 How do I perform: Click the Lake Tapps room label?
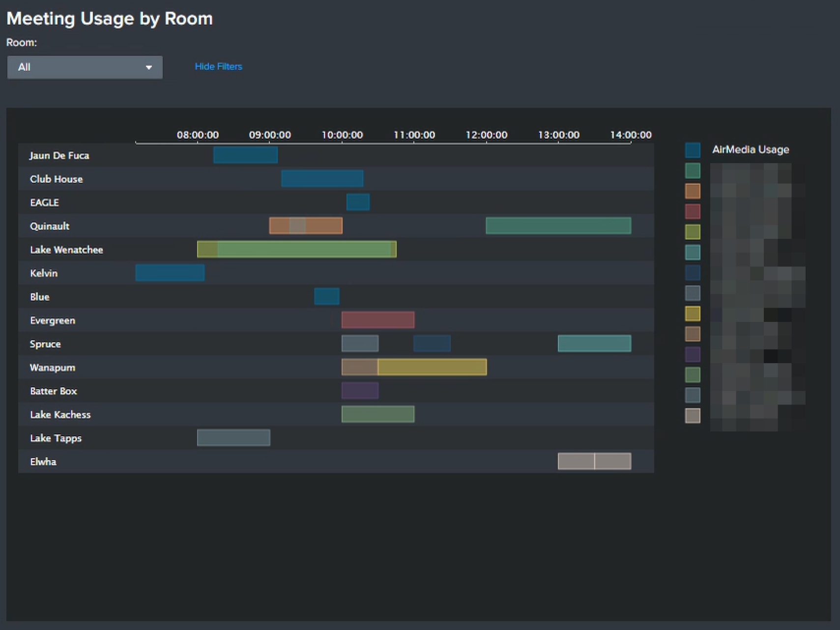(56, 438)
